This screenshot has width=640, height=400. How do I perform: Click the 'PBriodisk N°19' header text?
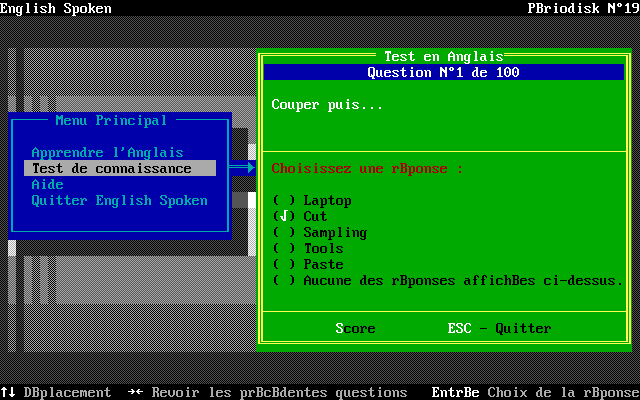tap(584, 8)
